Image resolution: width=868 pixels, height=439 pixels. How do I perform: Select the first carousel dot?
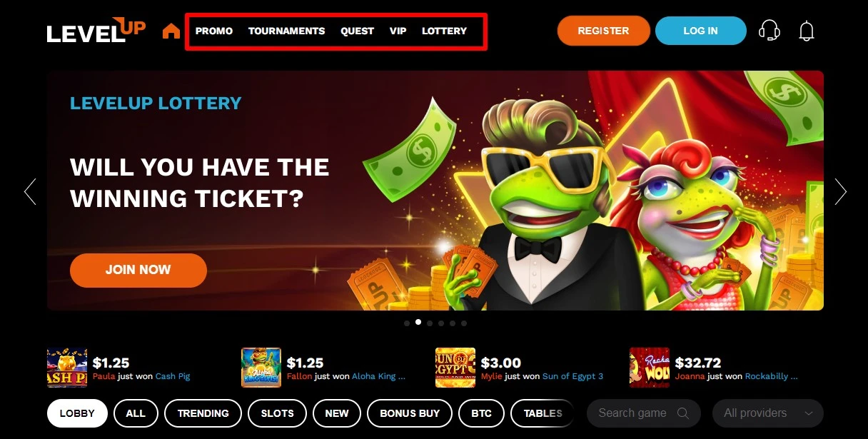click(407, 323)
